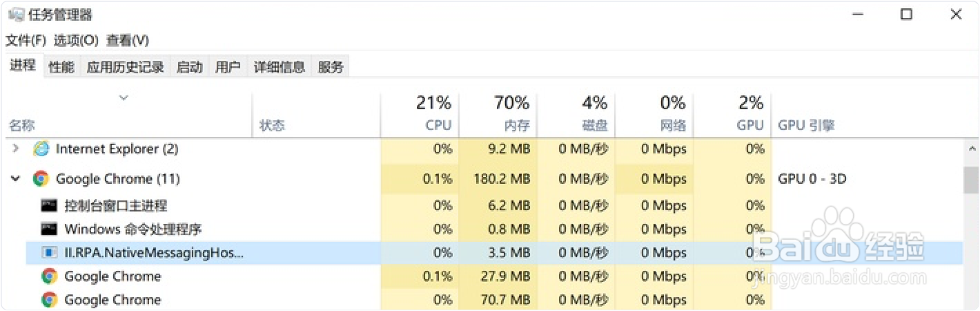Click the Internet Explorer process icon
The image size is (980, 311).
click(x=41, y=149)
